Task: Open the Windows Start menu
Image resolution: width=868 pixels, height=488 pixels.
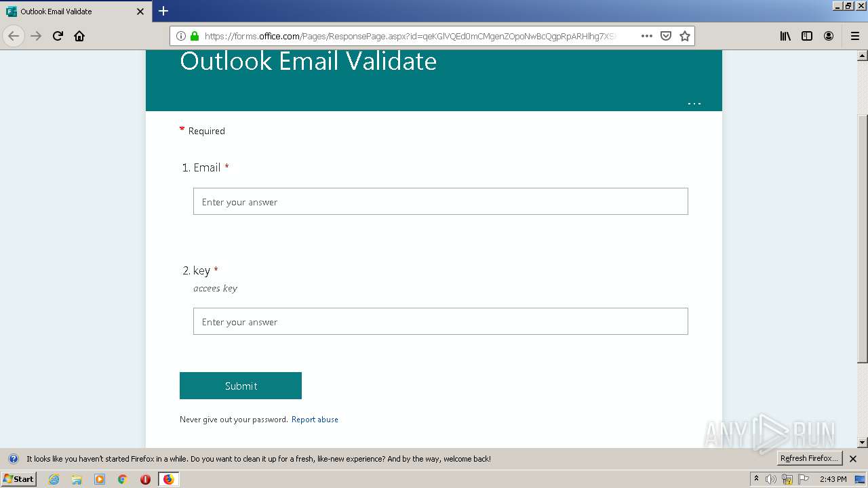Action: (x=18, y=479)
